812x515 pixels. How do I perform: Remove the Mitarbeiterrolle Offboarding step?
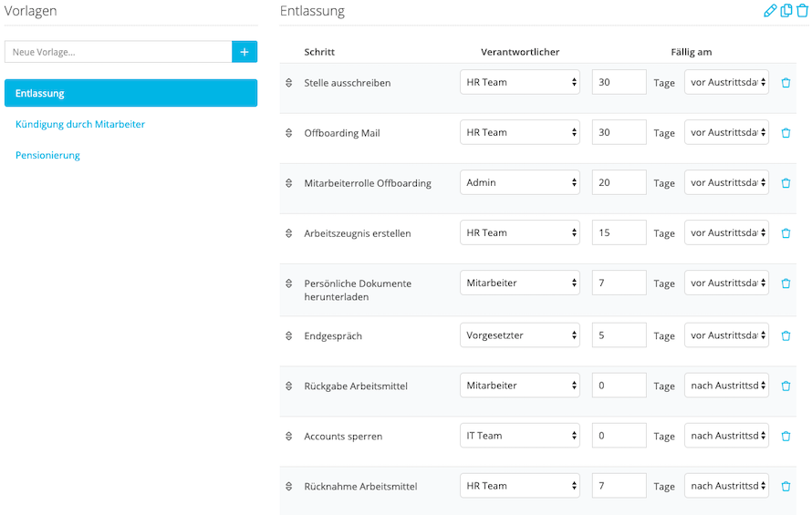786,183
